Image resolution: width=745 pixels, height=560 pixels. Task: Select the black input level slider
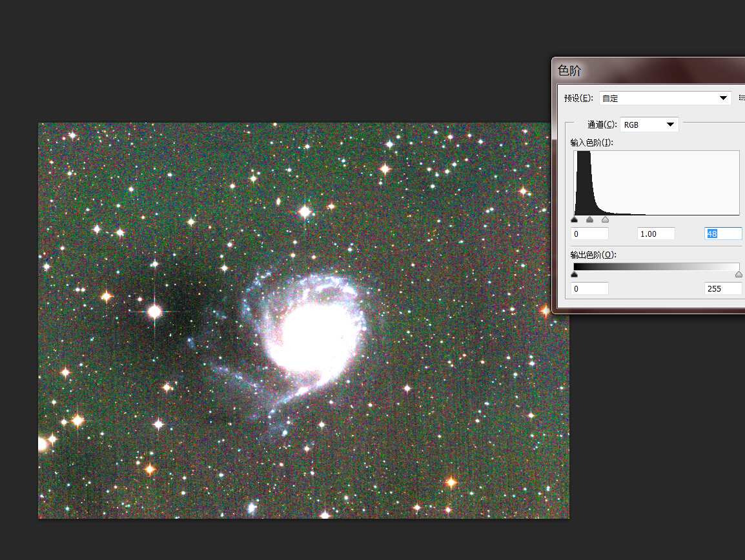tap(575, 219)
